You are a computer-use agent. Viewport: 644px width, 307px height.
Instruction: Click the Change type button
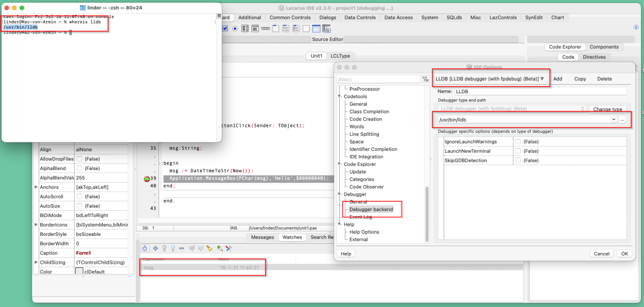point(608,109)
